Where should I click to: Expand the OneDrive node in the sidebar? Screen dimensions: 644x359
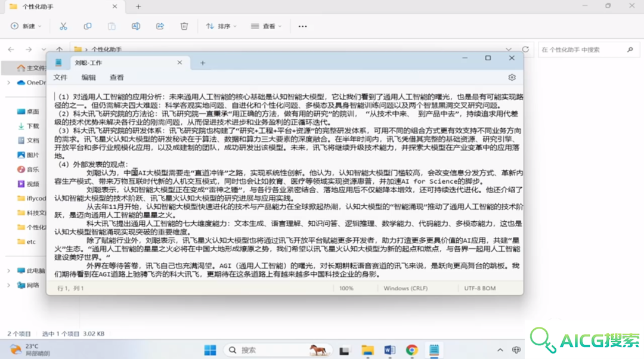(8, 82)
